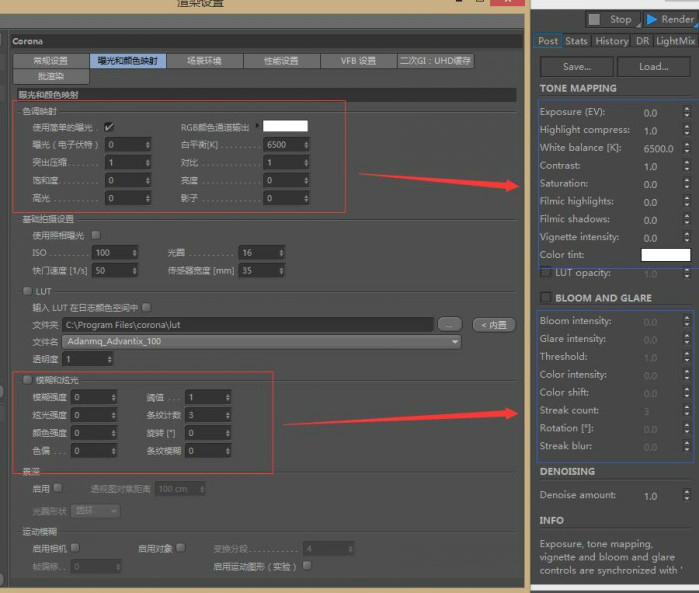Click the Load... button
The width and height of the screenshot is (699, 593).
click(653, 67)
